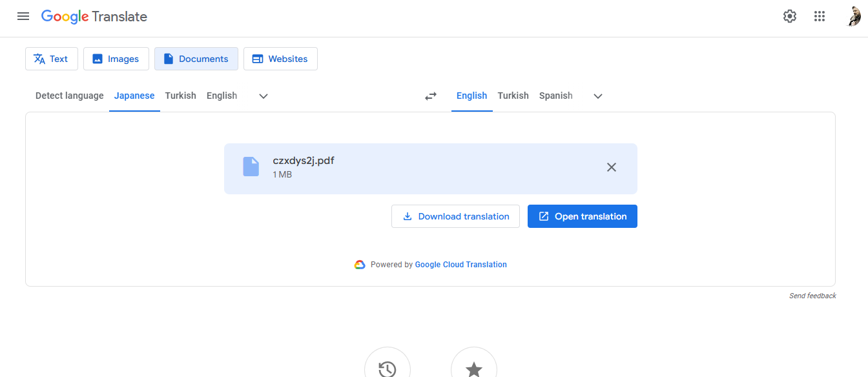Remove the uploaded czxdys2j.pdf file
The height and width of the screenshot is (377, 868).
click(x=611, y=167)
